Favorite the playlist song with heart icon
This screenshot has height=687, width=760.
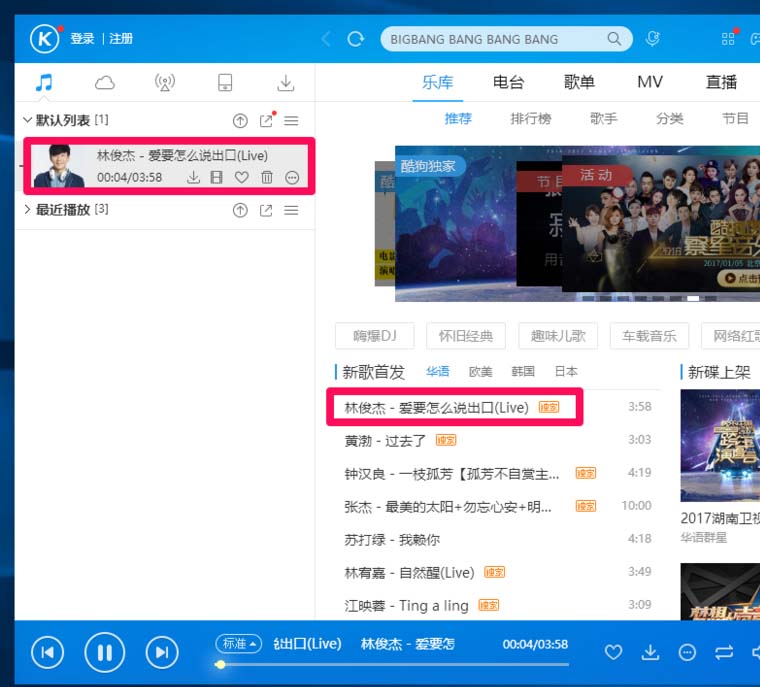coord(242,177)
